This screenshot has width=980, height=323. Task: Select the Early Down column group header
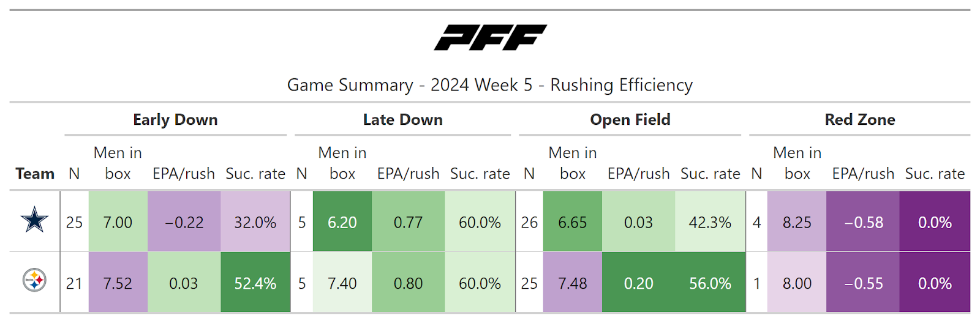coord(175,120)
